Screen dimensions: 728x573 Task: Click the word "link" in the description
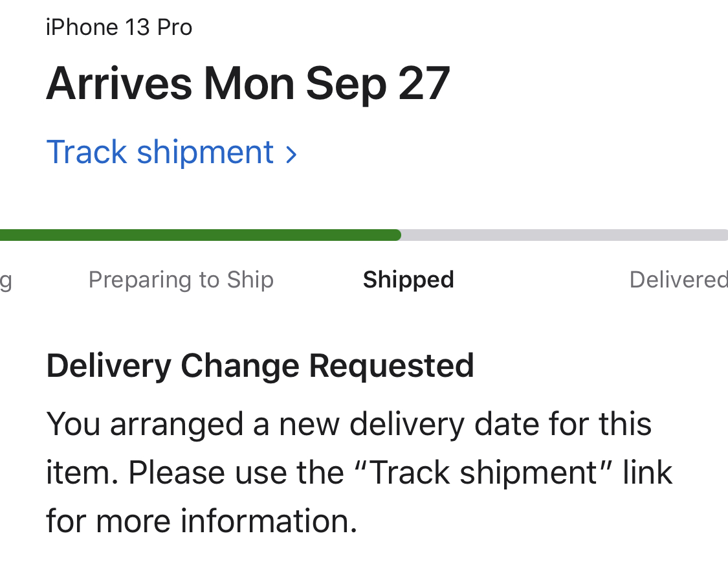click(647, 473)
